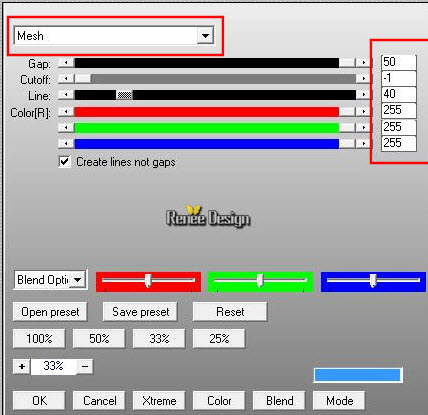The width and height of the screenshot is (428, 415).
Task: Click the Color[R] slider's right arrow
Action: coord(363,111)
